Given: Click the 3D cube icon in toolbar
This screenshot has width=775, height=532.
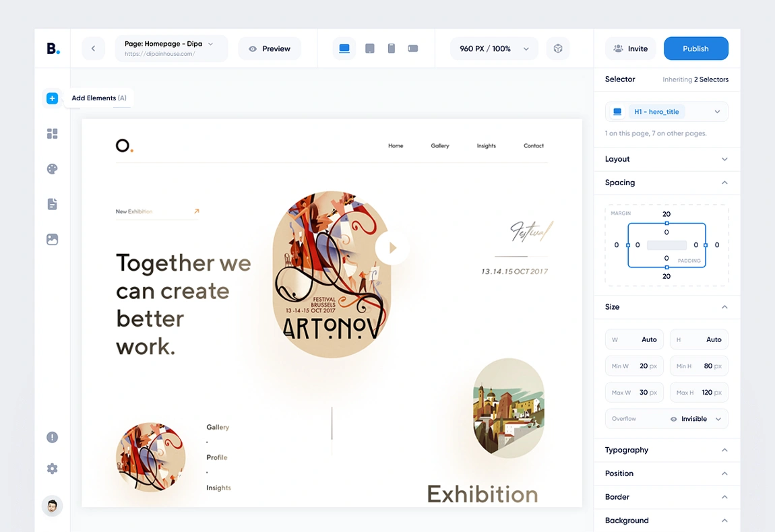Looking at the screenshot, I should [x=558, y=48].
